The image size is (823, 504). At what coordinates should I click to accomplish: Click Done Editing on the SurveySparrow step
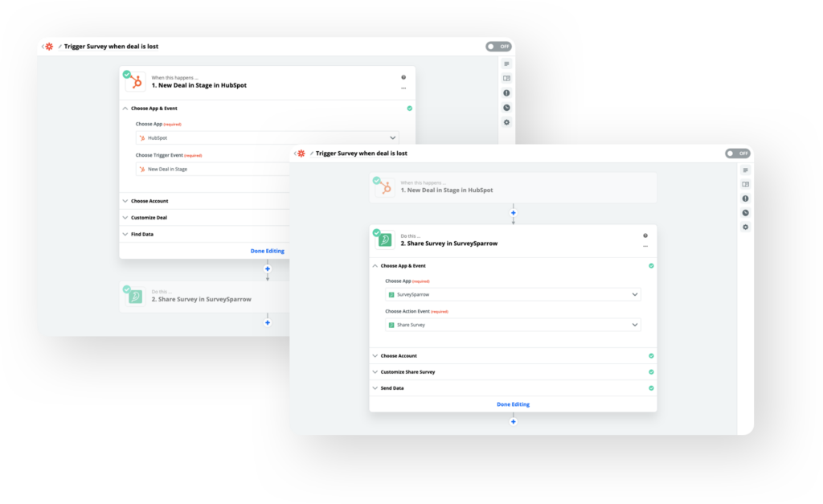513,404
